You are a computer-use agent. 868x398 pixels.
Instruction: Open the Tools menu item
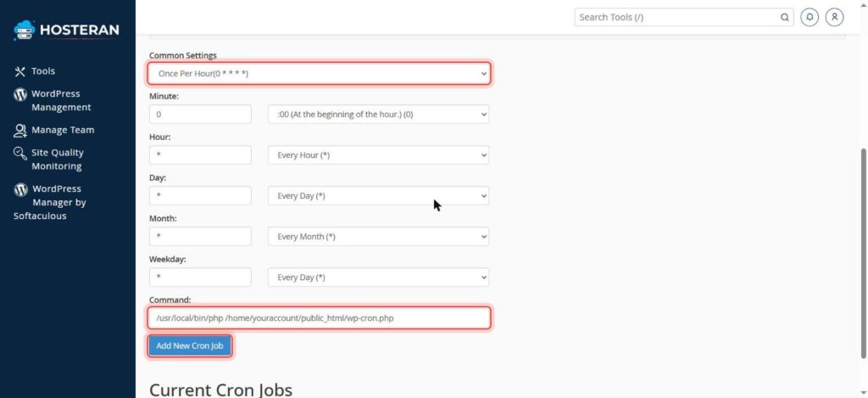[x=42, y=71]
